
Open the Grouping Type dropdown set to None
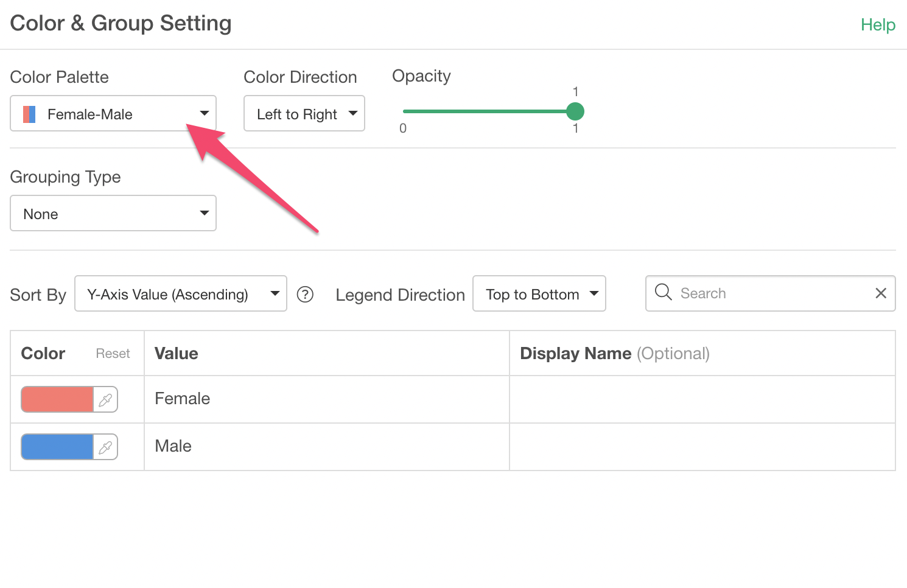[x=113, y=213]
